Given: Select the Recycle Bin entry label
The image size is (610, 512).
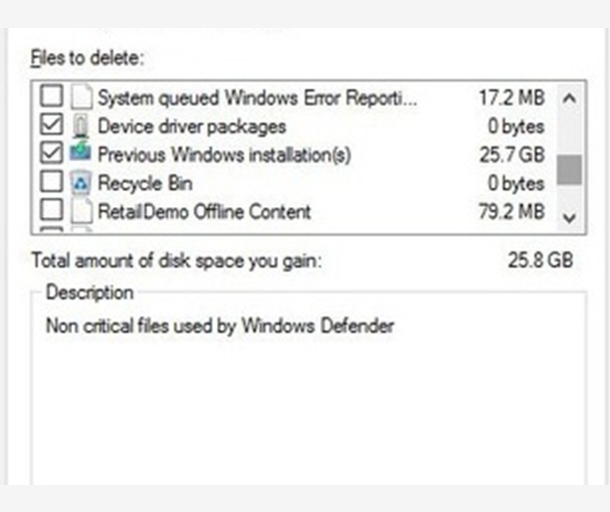Looking at the screenshot, I should coord(145,183).
